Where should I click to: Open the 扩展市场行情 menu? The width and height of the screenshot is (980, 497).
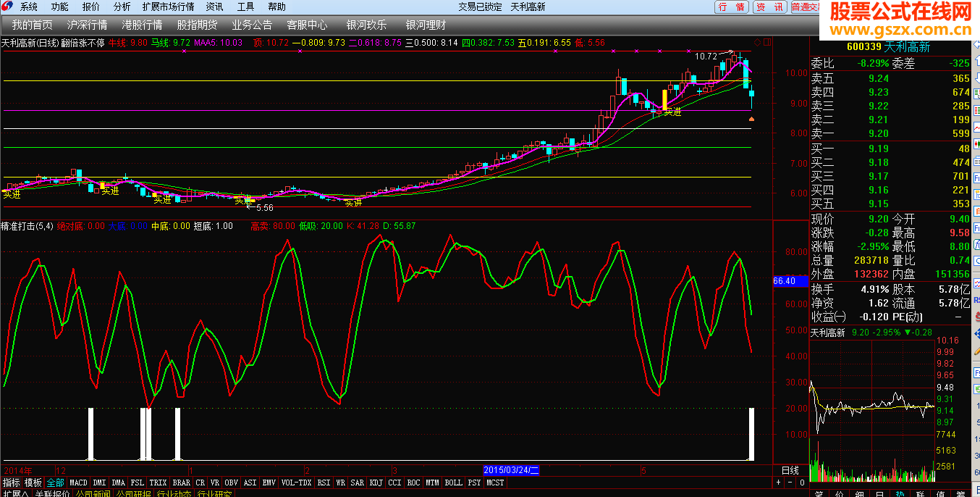click(169, 7)
